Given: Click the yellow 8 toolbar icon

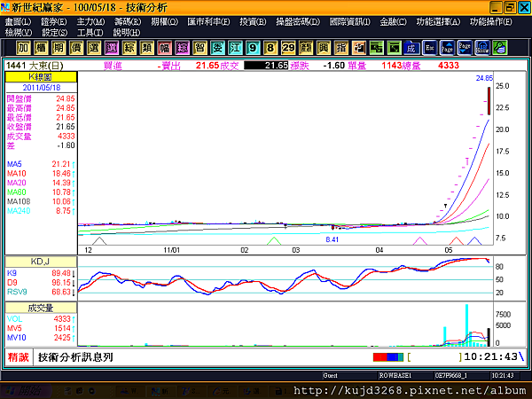Looking at the screenshot, I should [x=270, y=48].
